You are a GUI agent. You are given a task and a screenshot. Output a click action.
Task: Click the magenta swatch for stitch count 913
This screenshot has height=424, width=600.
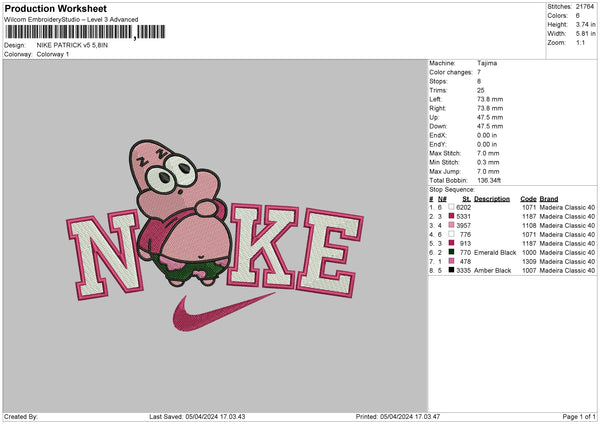click(x=451, y=243)
